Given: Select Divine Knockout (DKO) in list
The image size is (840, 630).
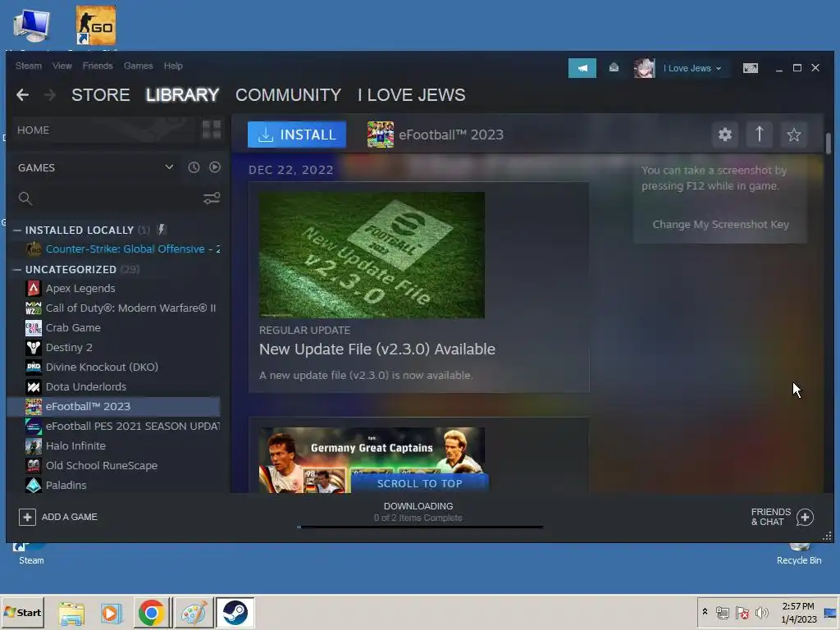Looking at the screenshot, I should pyautogui.click(x=102, y=367).
